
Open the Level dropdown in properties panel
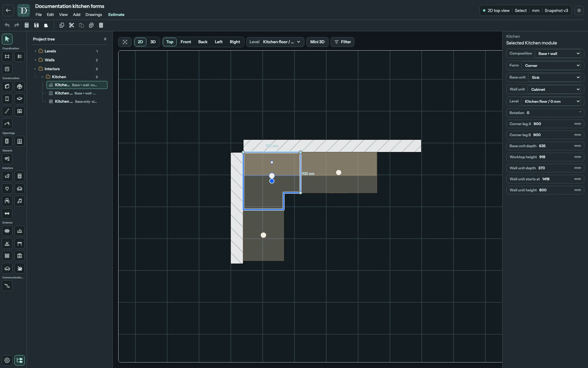551,102
